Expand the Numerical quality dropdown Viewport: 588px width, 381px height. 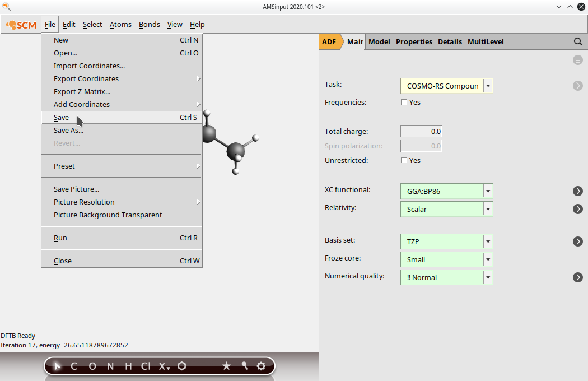(488, 277)
